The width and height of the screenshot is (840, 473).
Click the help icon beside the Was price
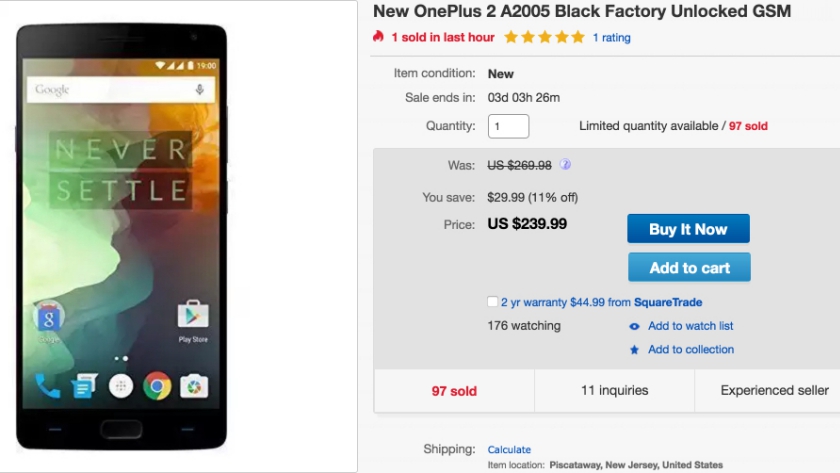tap(566, 164)
